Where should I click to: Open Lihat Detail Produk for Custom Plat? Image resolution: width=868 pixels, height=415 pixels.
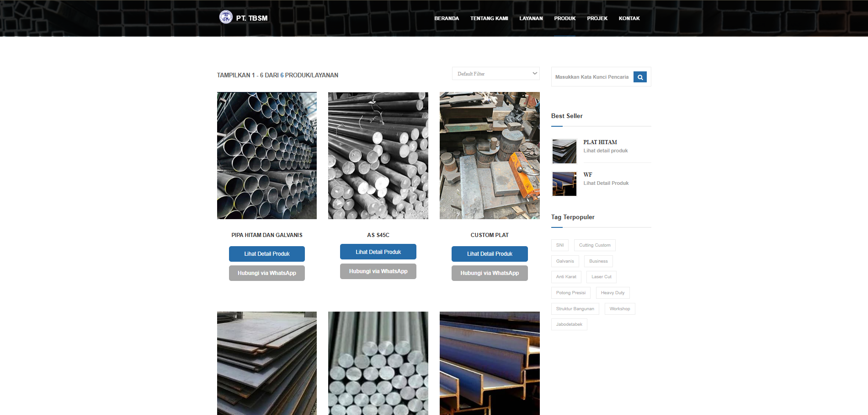490,254
